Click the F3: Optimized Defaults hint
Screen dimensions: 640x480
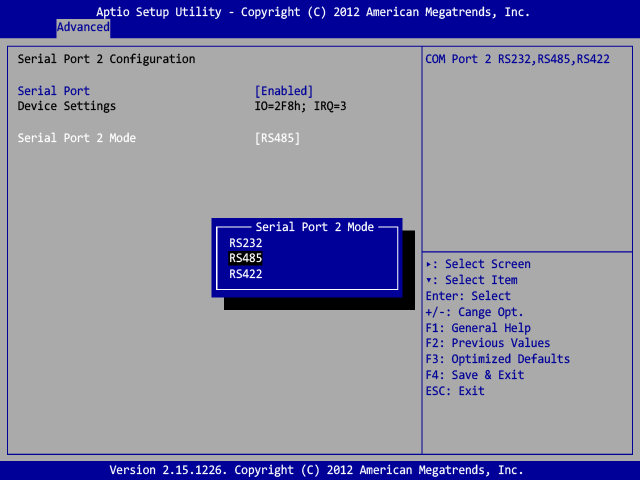click(x=498, y=359)
